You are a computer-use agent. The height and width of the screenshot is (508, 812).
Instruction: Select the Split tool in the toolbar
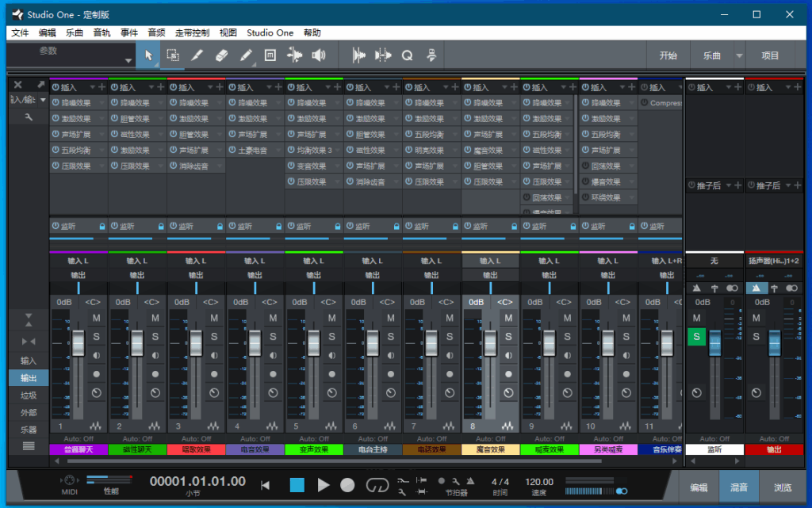[197, 55]
